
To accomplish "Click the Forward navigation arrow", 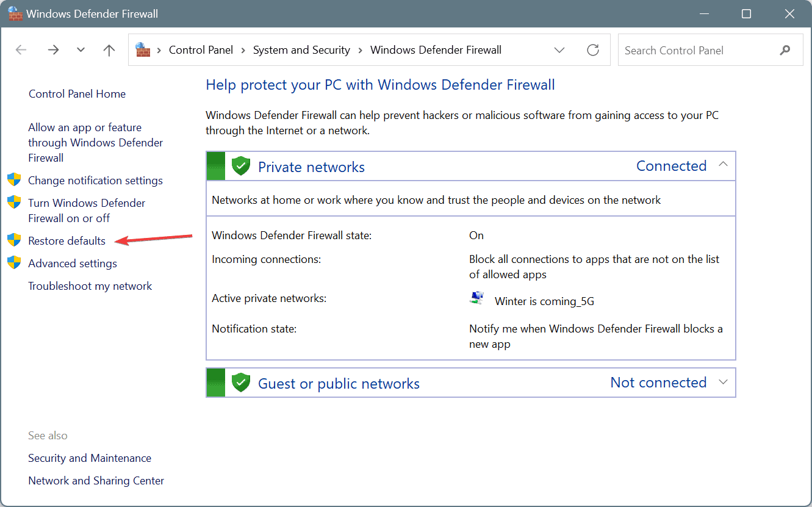I will coord(53,50).
